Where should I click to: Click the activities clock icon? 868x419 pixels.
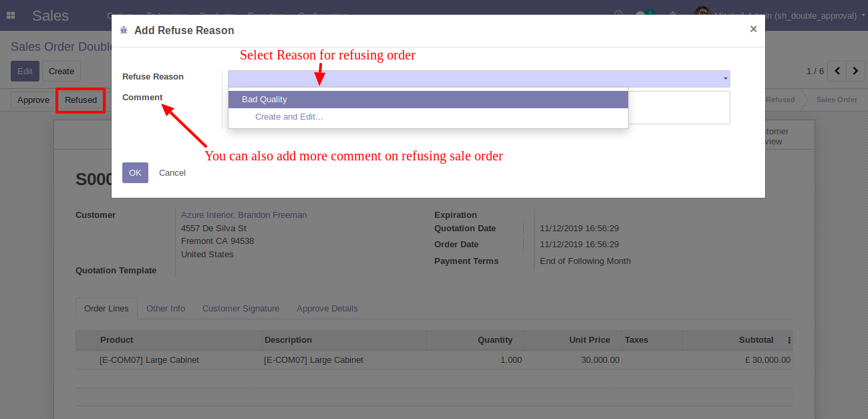618,15
